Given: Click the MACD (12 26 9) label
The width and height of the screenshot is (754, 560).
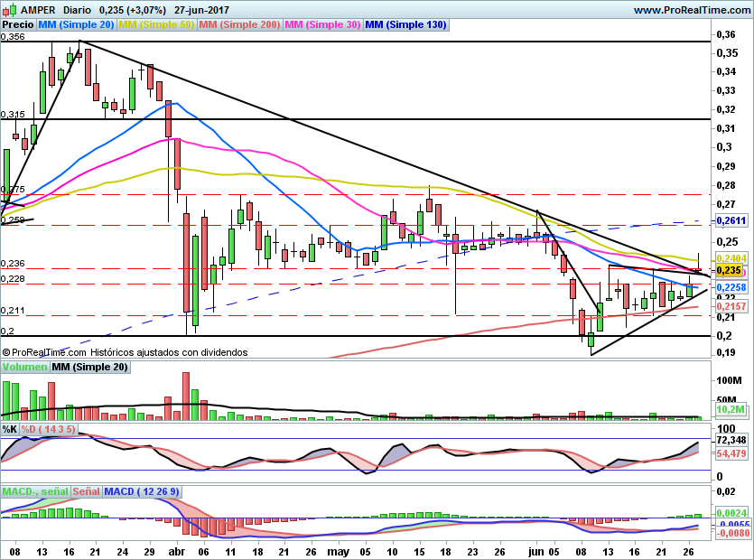Looking at the screenshot, I should pos(142,491).
